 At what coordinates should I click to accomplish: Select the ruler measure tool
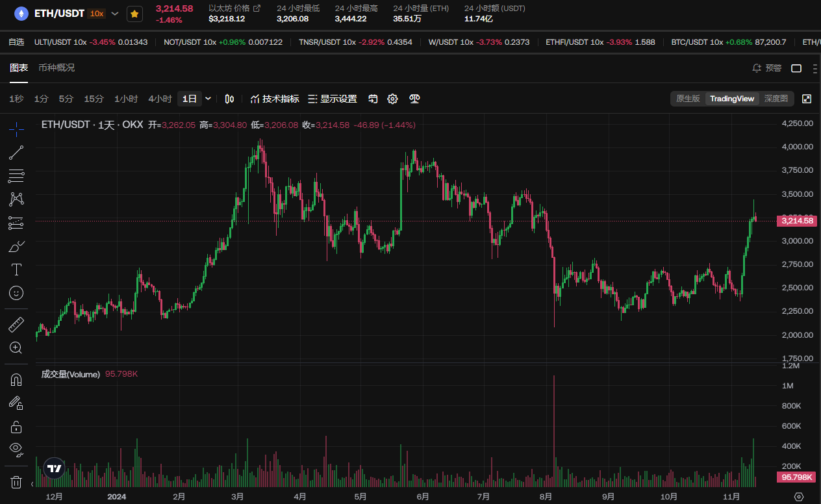16,324
